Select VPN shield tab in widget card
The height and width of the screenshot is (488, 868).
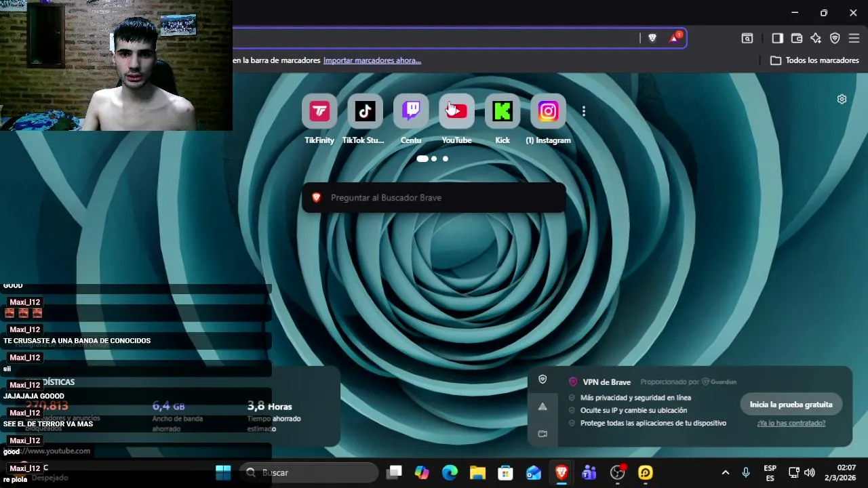pyautogui.click(x=542, y=380)
